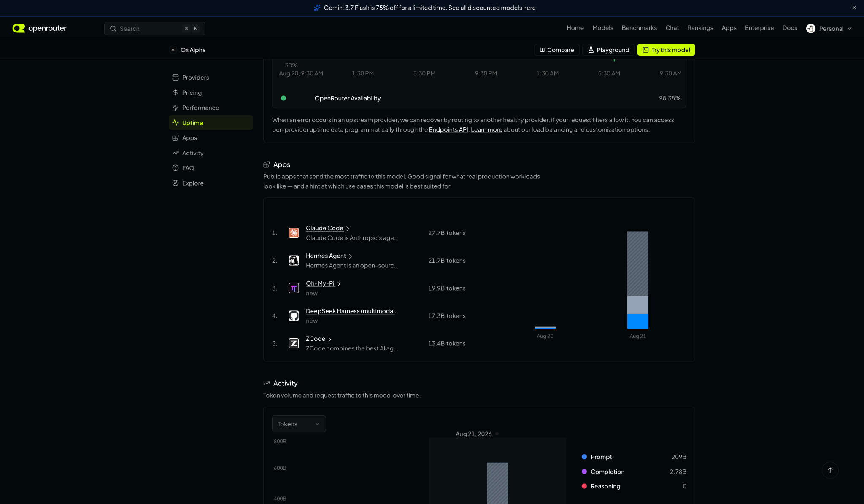This screenshot has height=504, width=864.
Task: Click the Ox Alpha model name
Action: pos(193,50)
